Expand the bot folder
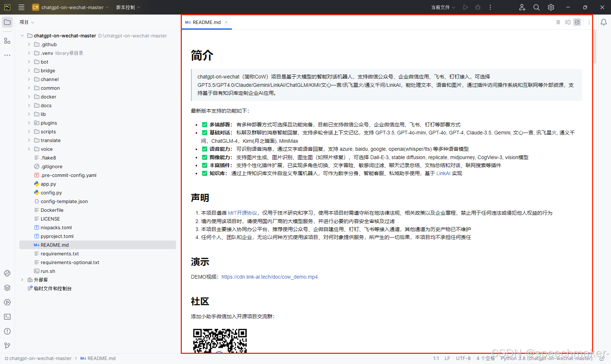 pyautogui.click(x=29, y=62)
